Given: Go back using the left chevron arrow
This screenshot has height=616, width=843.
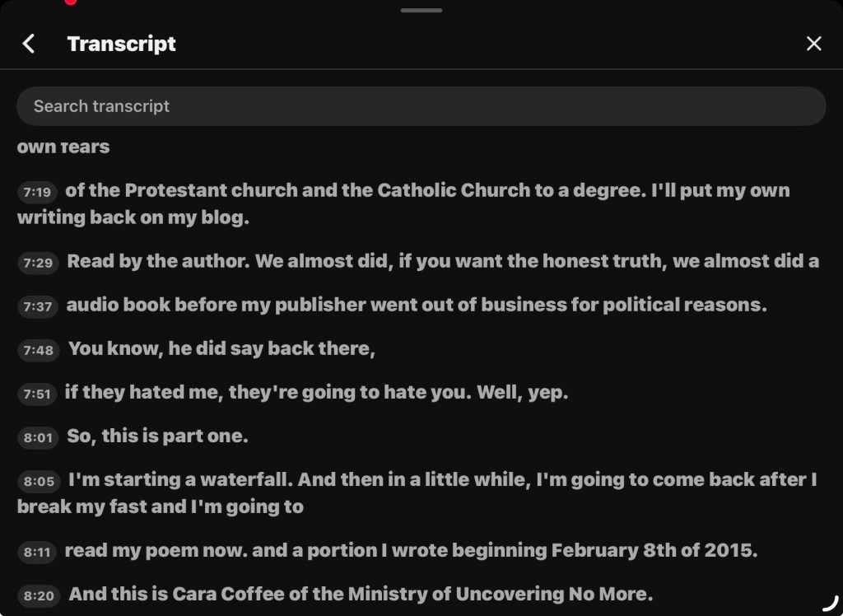Looking at the screenshot, I should point(29,44).
